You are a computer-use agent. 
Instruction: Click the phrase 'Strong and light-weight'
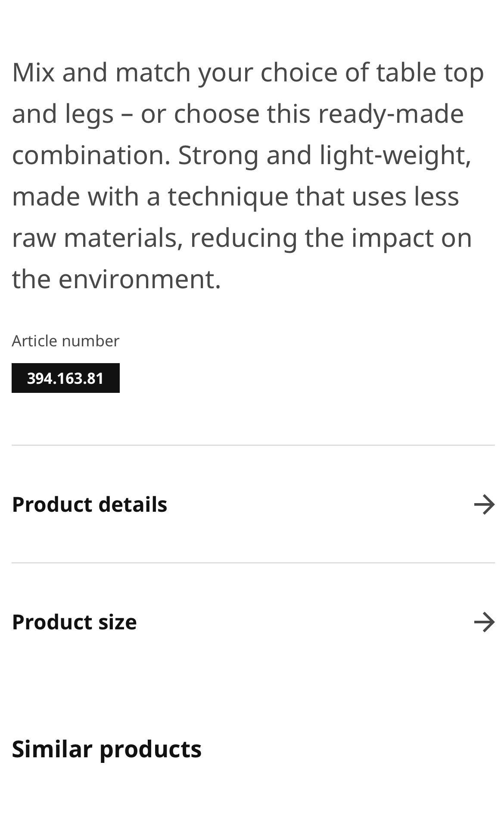tap(324, 155)
